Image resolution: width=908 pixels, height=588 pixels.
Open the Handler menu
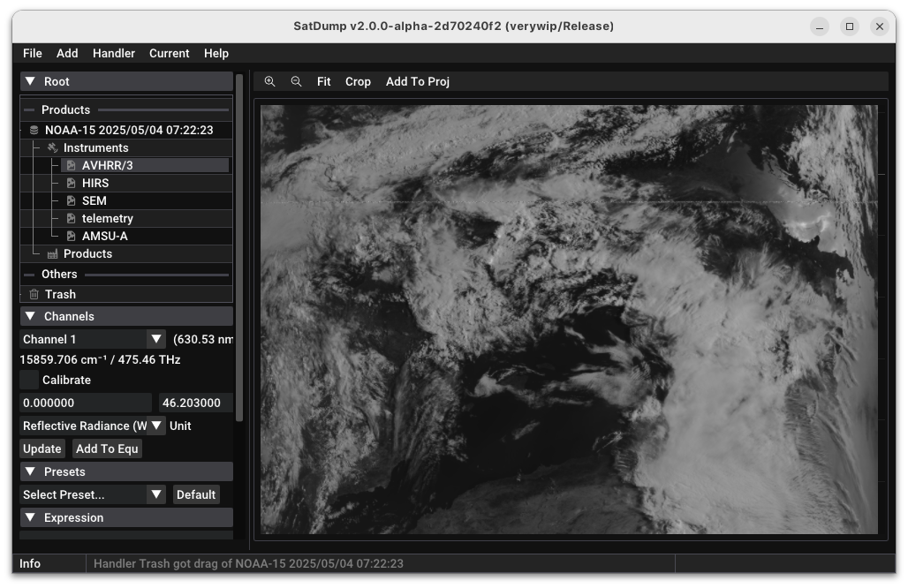click(x=114, y=53)
